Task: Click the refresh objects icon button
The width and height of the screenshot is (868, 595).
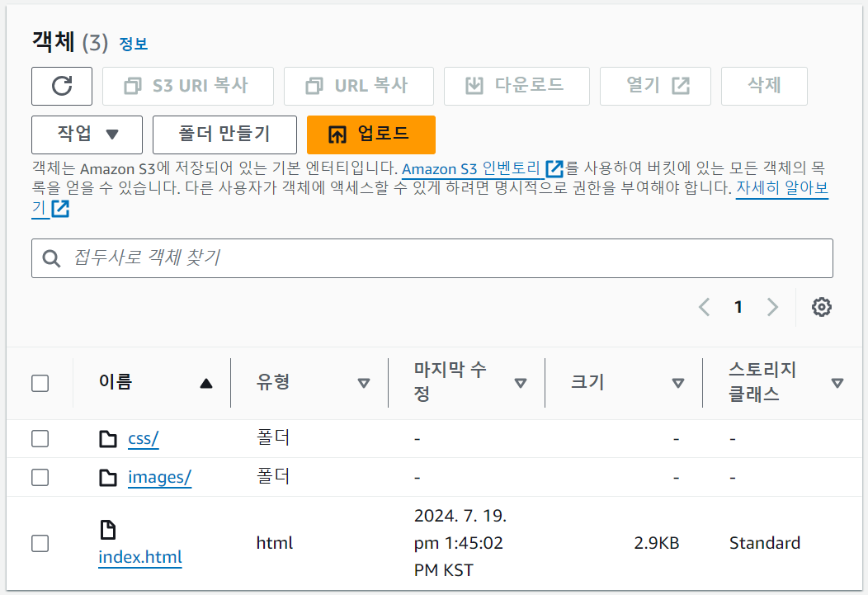Action: [62, 86]
